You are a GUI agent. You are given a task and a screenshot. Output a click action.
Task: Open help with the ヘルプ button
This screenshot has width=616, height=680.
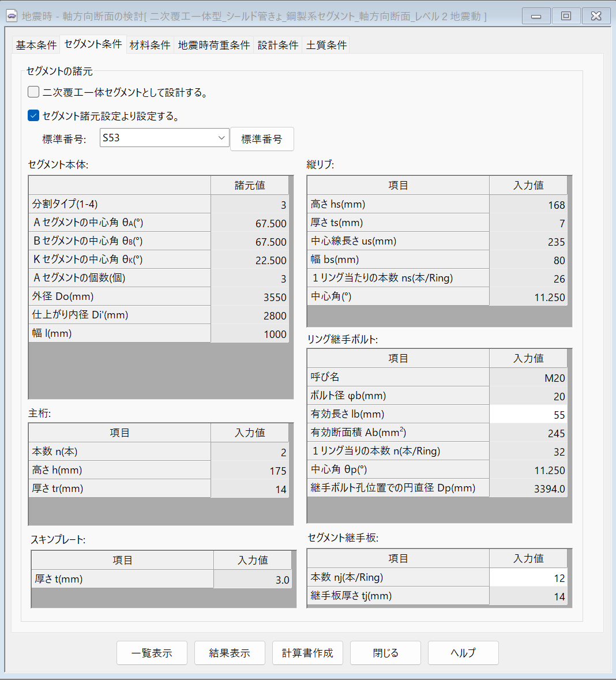[x=463, y=653]
